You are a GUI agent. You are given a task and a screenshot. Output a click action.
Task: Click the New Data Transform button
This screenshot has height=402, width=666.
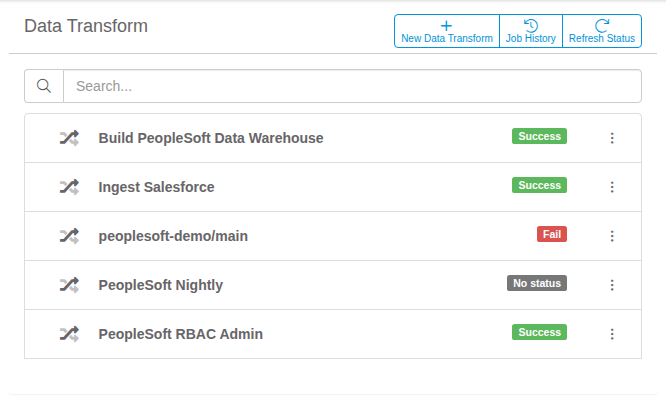(447, 31)
